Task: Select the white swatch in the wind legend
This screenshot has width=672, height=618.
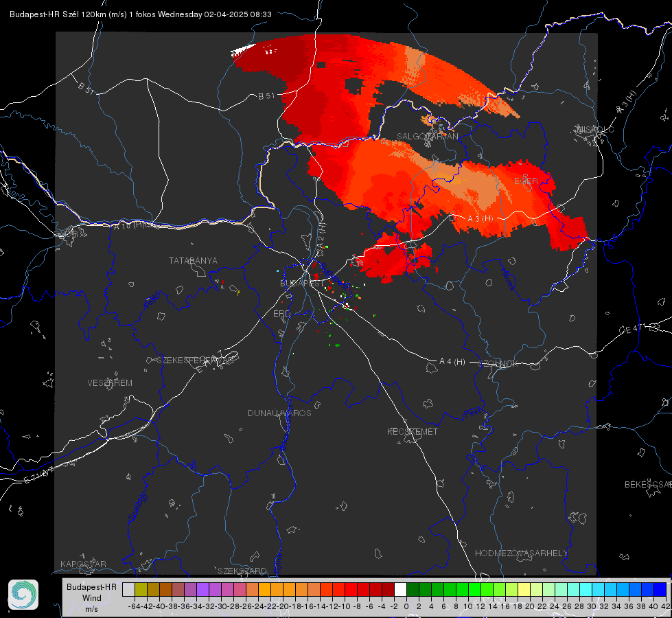Action: coord(400,589)
